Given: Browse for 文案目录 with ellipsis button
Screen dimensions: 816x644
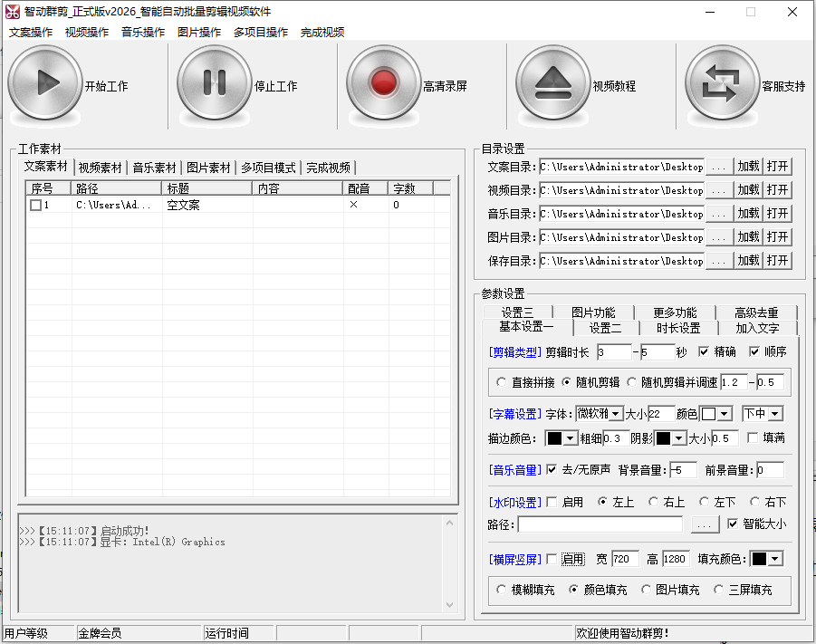Looking at the screenshot, I should pyautogui.click(x=718, y=167).
